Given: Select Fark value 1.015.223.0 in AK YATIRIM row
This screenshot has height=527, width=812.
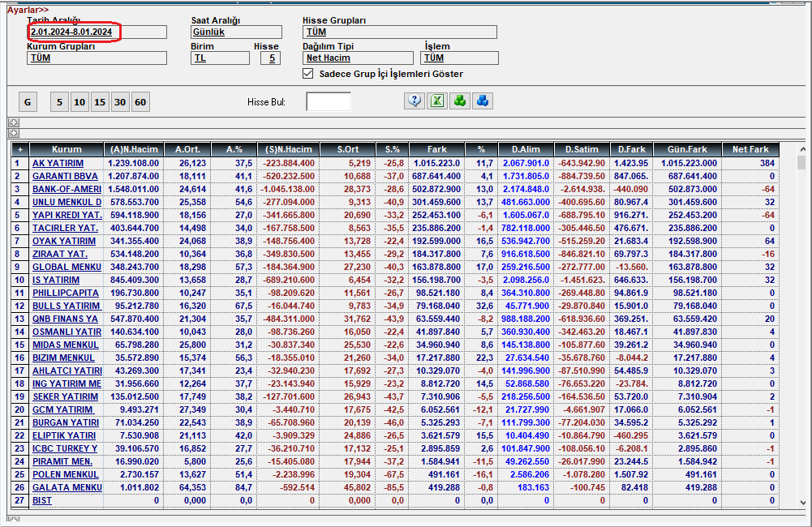Looking at the screenshot, I should tap(436, 163).
